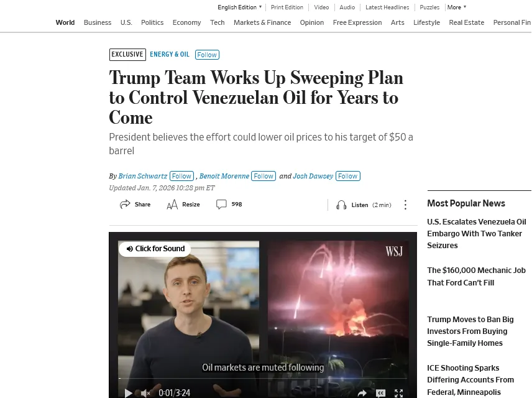This screenshot has width=532, height=398.
Task: Open 'The $160,000 Mechanic Job' article
Action: (x=476, y=277)
